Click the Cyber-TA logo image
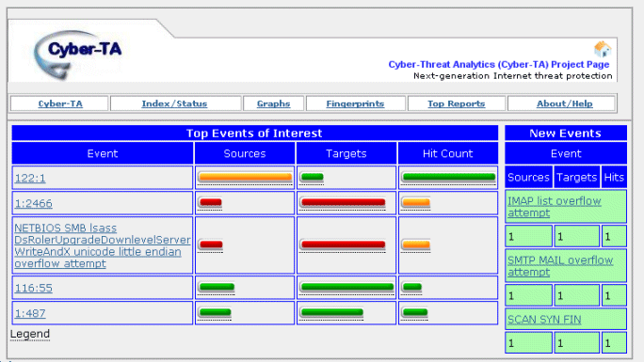 coord(78,55)
